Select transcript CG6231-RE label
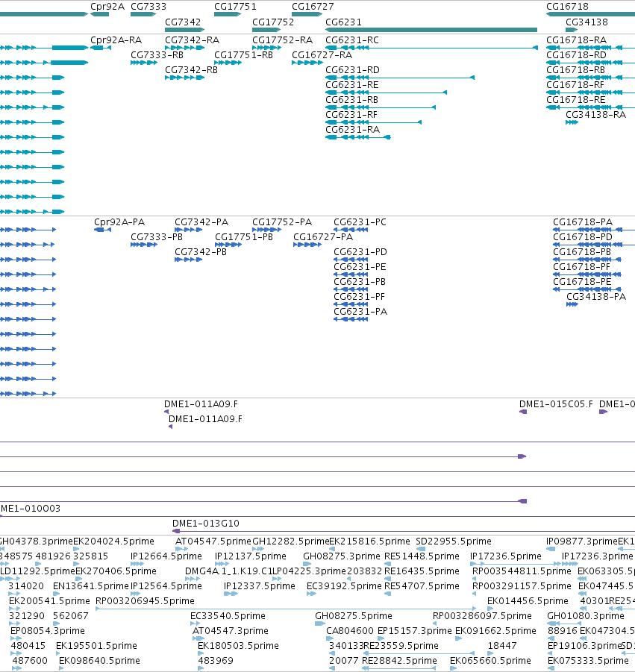Image resolution: width=635 pixels, height=672 pixels. tap(352, 84)
